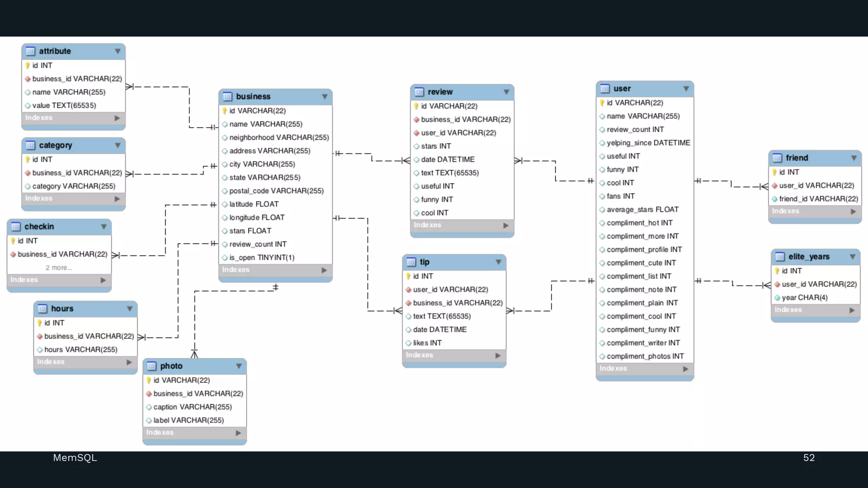Viewport: 868px width, 488px height.
Task: Select the is_open TINYINT(1) column row
Action: coord(262,258)
